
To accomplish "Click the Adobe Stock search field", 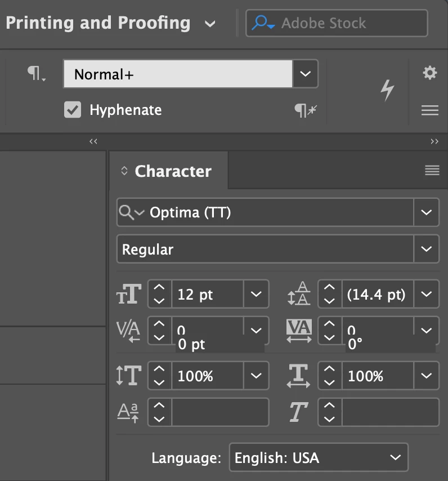I will point(337,23).
